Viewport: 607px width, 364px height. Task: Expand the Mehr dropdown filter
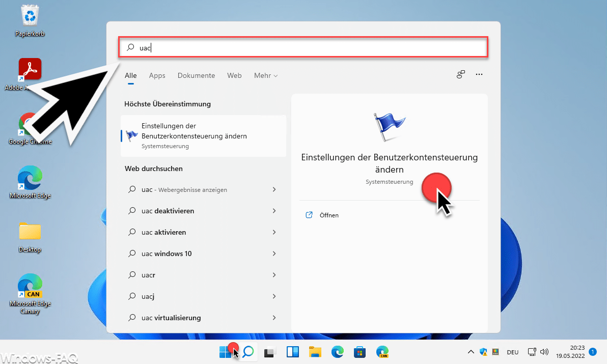[266, 75]
